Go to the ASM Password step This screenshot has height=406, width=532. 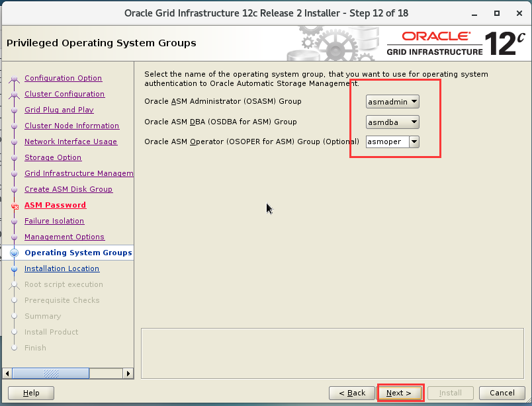point(56,205)
